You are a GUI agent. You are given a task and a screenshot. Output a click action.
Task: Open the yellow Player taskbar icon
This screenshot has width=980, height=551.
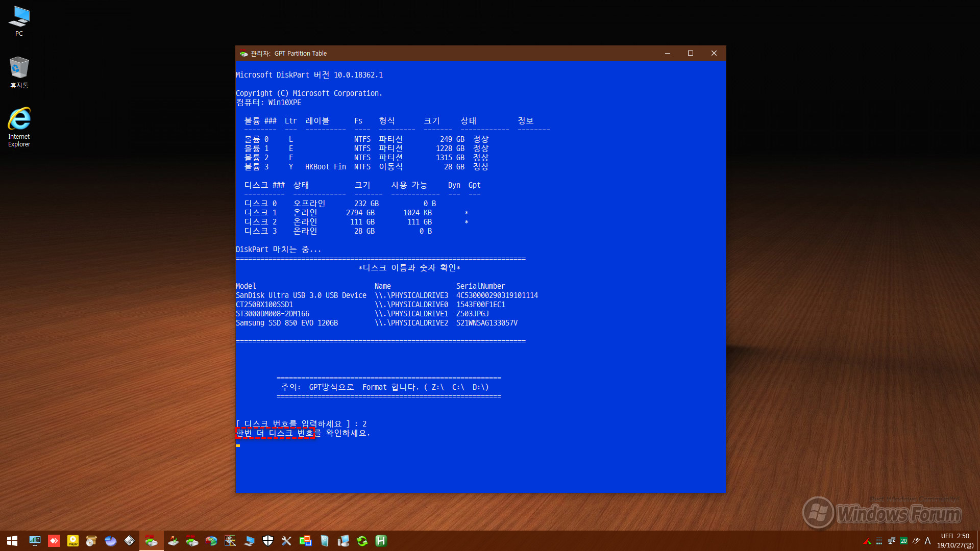tap(73, 541)
